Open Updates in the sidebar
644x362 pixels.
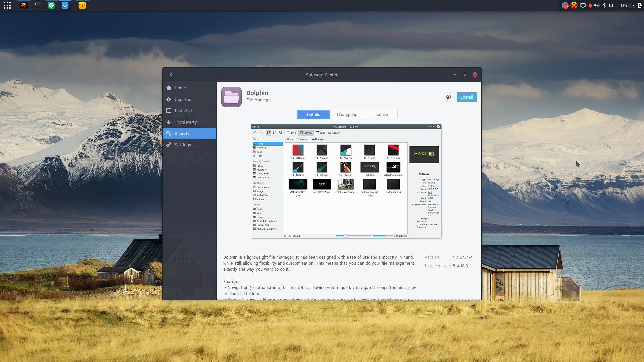(190, 99)
